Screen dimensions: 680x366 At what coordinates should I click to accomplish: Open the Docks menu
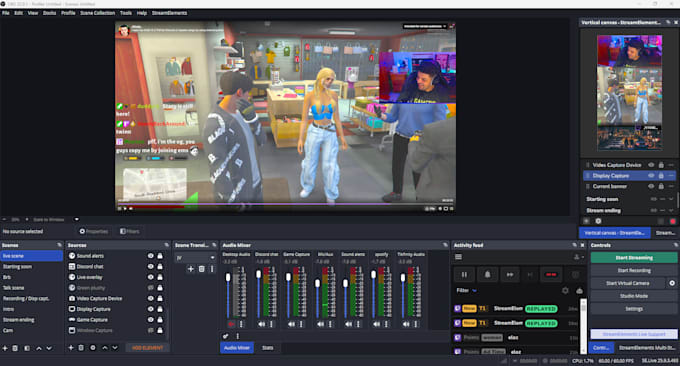[49, 13]
